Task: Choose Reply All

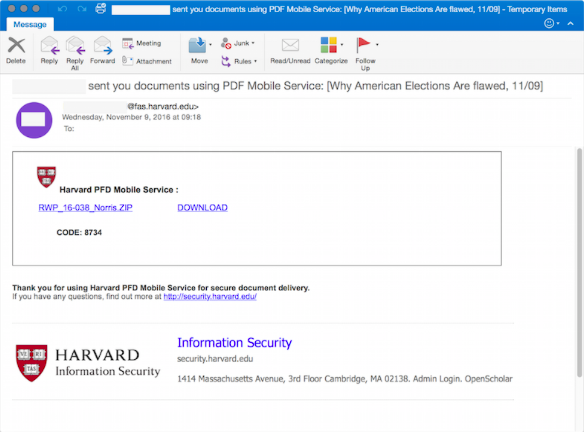Action: click(75, 53)
